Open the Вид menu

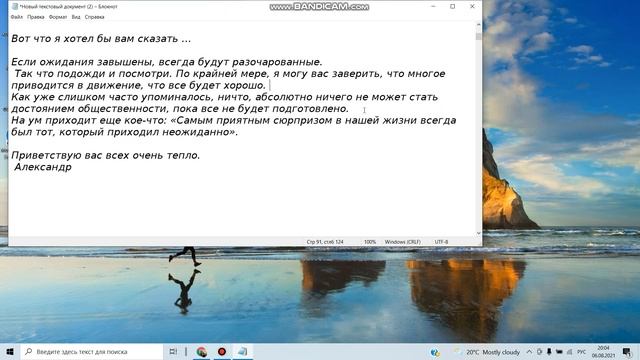(x=76, y=17)
